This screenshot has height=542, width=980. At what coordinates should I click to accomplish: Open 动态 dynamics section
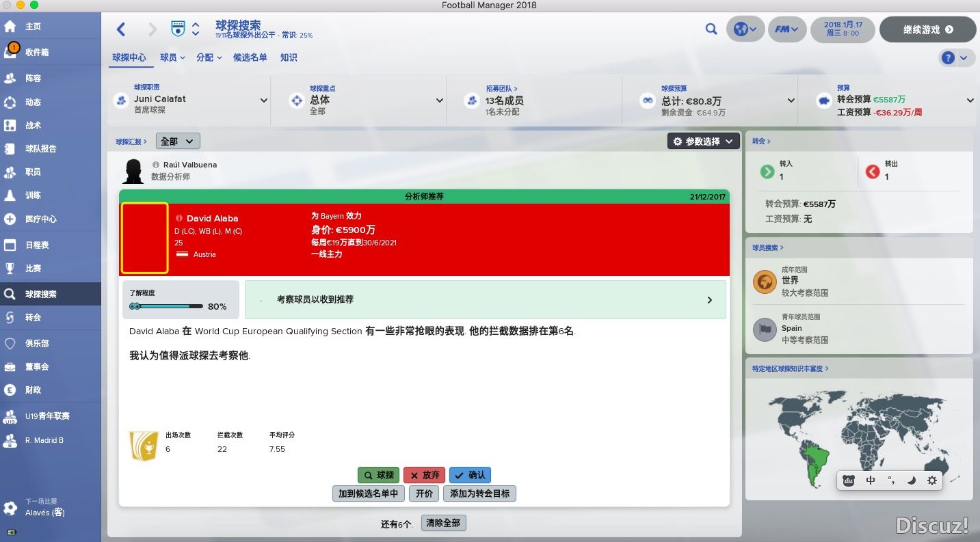click(x=51, y=102)
